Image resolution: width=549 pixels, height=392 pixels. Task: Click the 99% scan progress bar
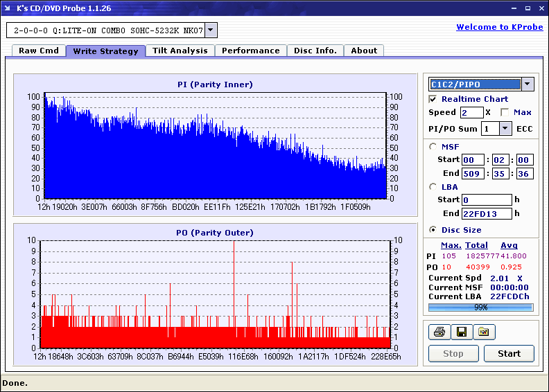tap(480, 307)
